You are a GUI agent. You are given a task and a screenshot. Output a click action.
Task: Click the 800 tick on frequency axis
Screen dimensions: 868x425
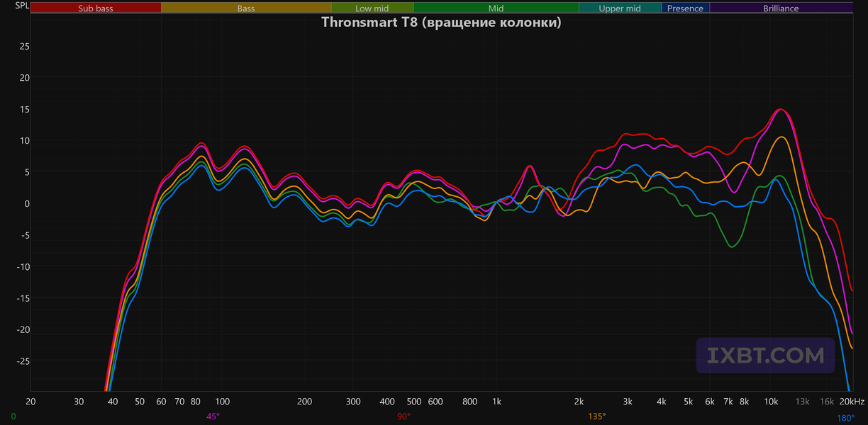point(469,402)
